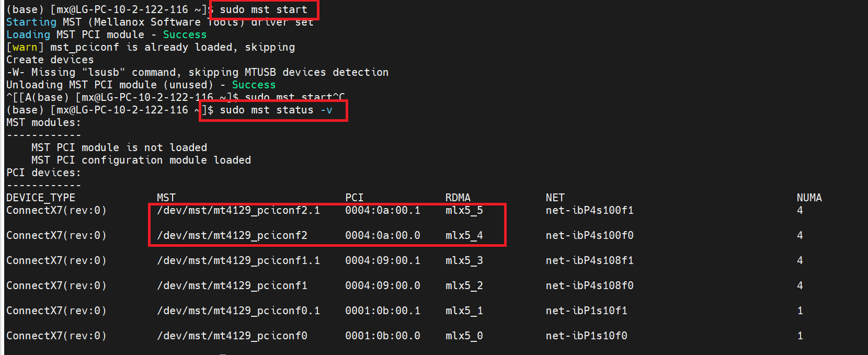Click net interface 'net-ibP4s100f1'
The image size is (868, 355).
click(x=590, y=211)
